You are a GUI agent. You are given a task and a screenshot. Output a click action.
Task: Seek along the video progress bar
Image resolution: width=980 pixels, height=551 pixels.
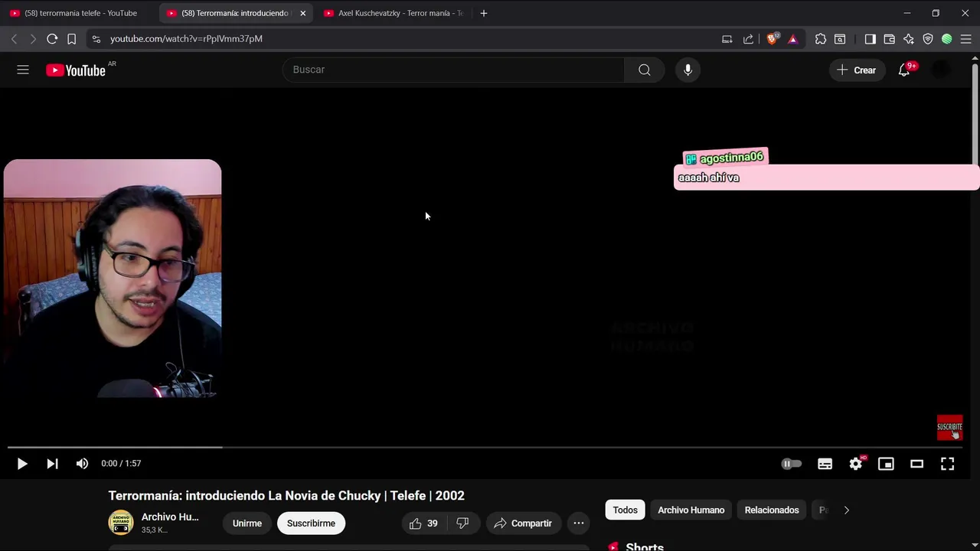pos(485,447)
